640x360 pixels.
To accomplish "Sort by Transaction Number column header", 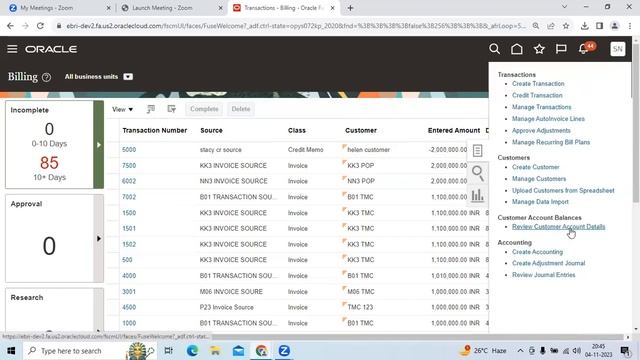I will [x=154, y=131].
